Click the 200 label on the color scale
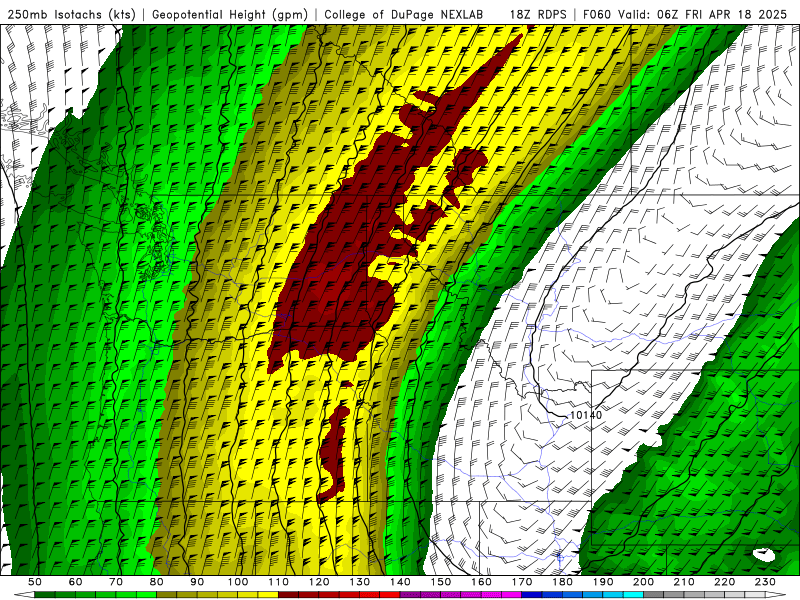 (x=643, y=582)
